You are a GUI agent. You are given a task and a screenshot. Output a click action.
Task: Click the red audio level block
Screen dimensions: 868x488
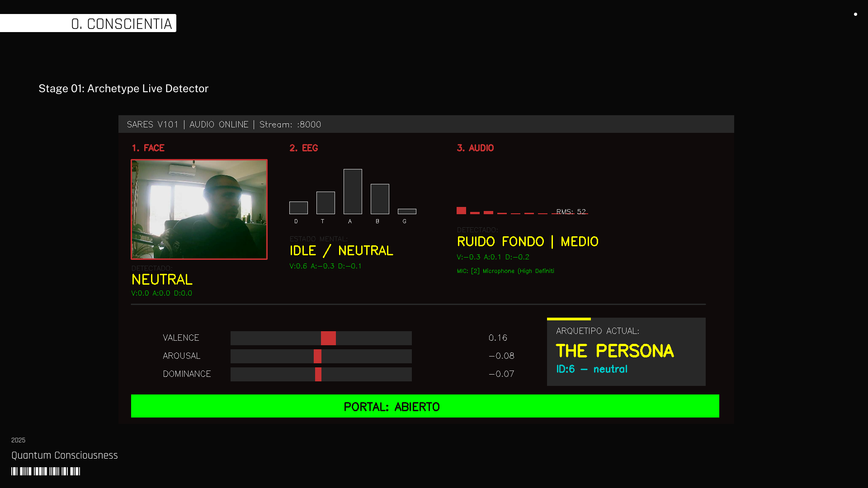pos(461,211)
